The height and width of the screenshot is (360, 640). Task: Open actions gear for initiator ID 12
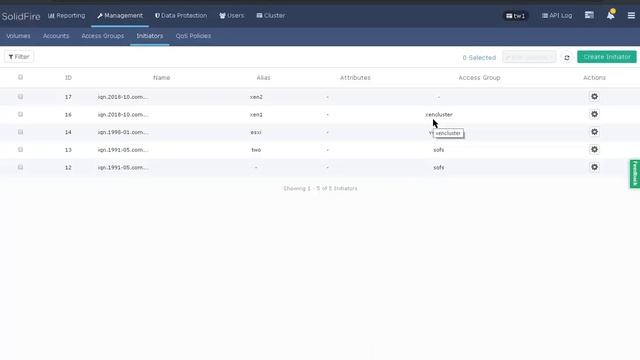[594, 167]
